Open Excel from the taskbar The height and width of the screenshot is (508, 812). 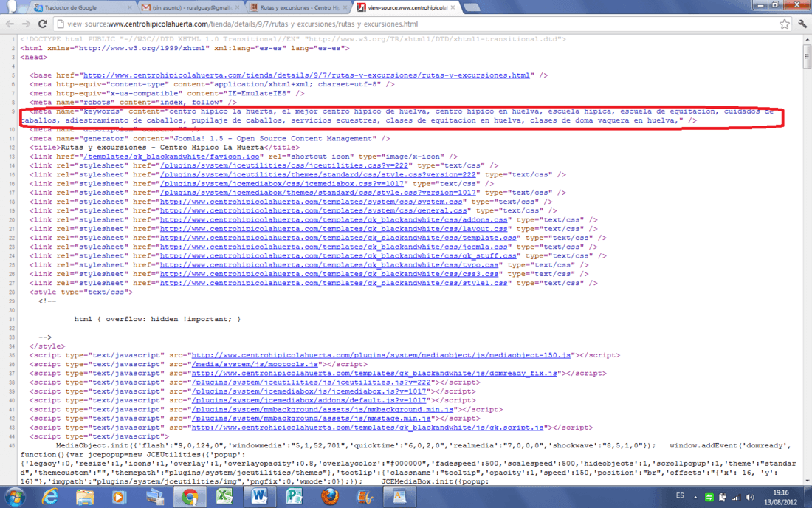(224, 497)
